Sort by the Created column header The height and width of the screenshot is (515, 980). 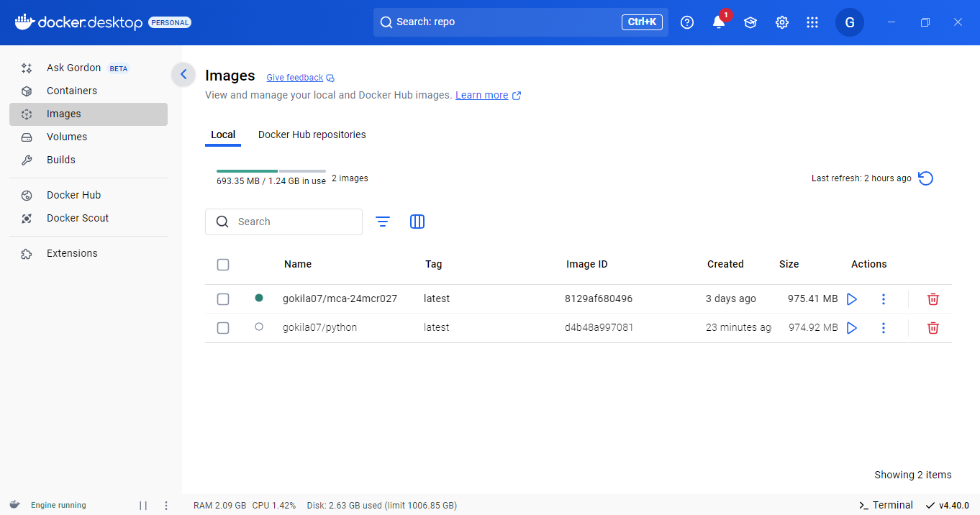[x=725, y=264]
